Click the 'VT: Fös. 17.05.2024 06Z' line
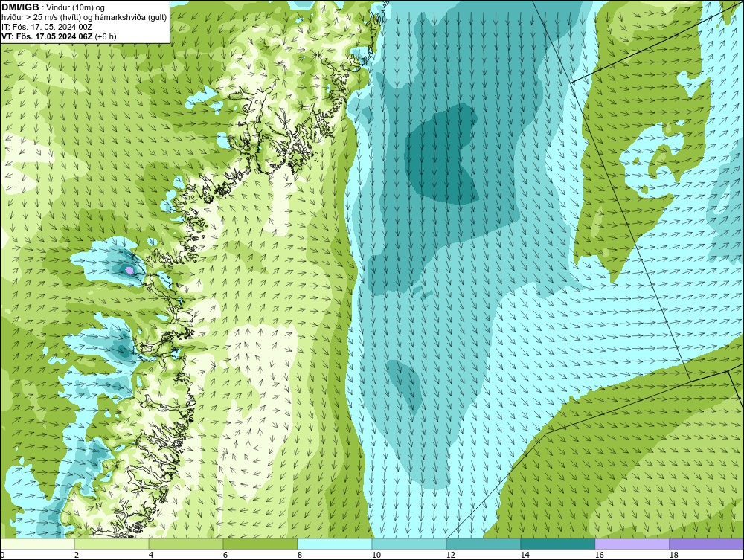Image resolution: width=744 pixels, height=560 pixels. click(48, 36)
